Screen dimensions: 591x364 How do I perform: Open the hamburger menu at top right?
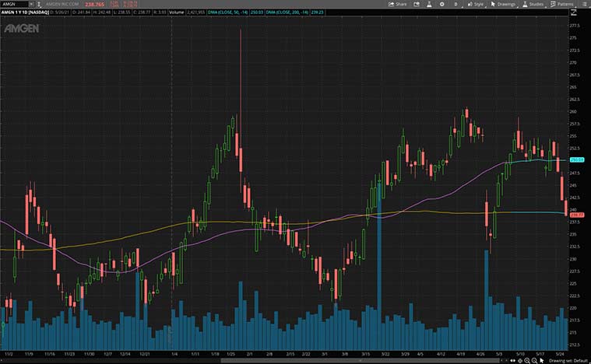[x=584, y=4]
